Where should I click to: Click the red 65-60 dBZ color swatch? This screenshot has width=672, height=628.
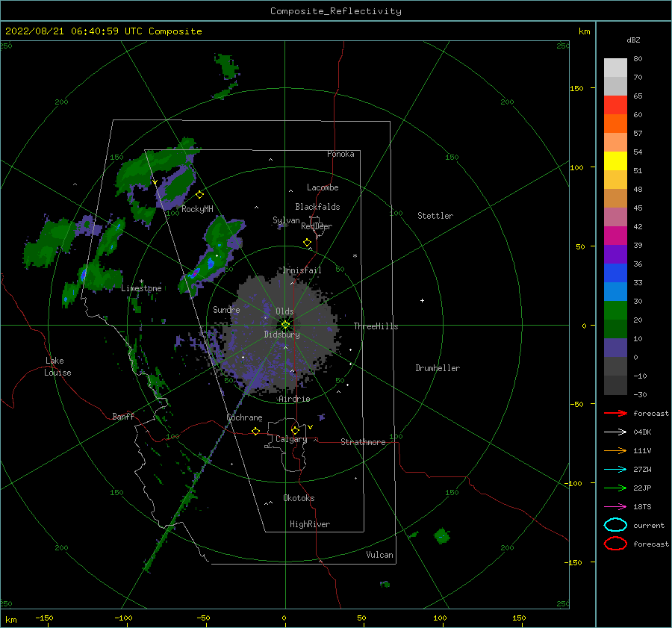pyautogui.click(x=615, y=105)
